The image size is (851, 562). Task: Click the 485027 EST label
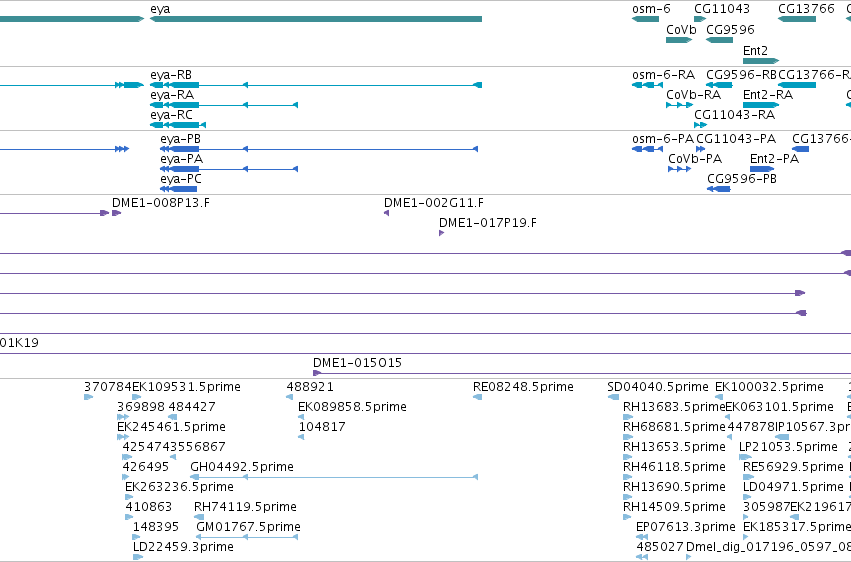coord(659,547)
